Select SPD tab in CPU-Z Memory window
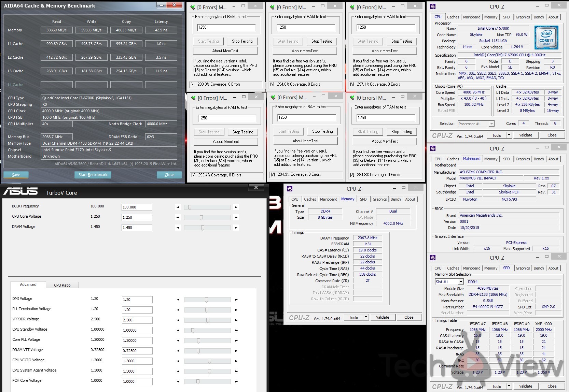 coord(363,199)
